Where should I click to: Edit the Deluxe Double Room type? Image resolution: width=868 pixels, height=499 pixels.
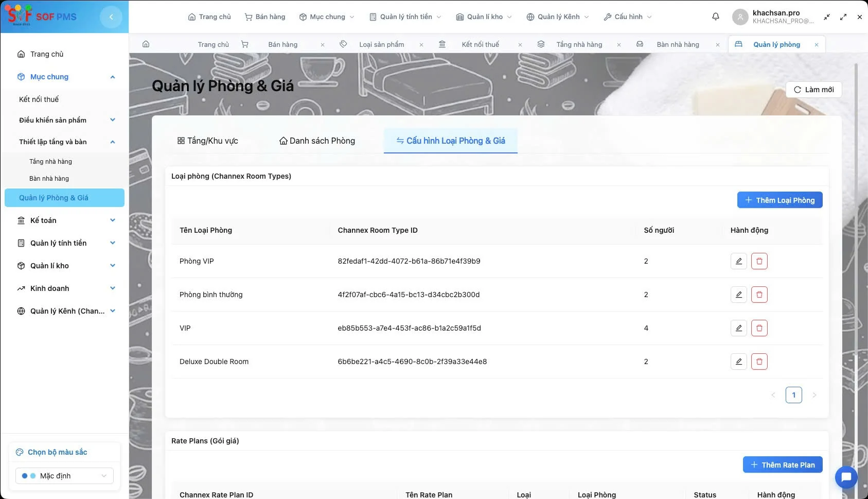[x=738, y=362]
